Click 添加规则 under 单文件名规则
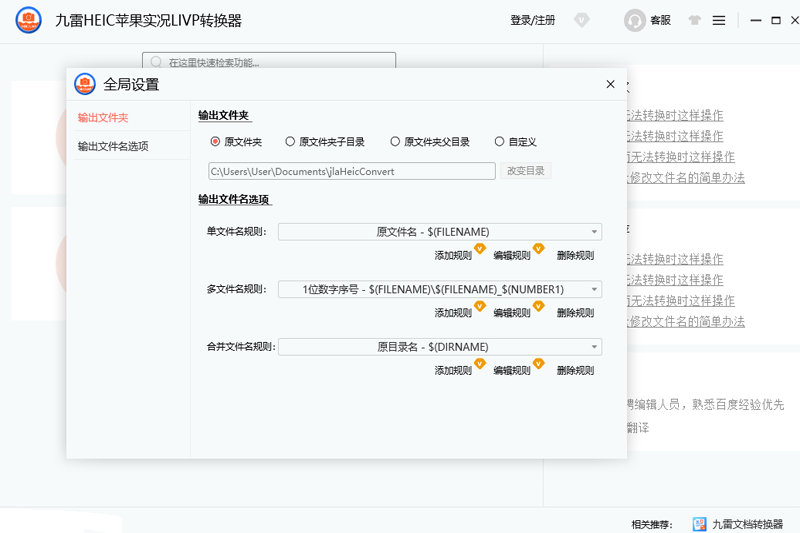This screenshot has width=800, height=533. click(x=453, y=256)
